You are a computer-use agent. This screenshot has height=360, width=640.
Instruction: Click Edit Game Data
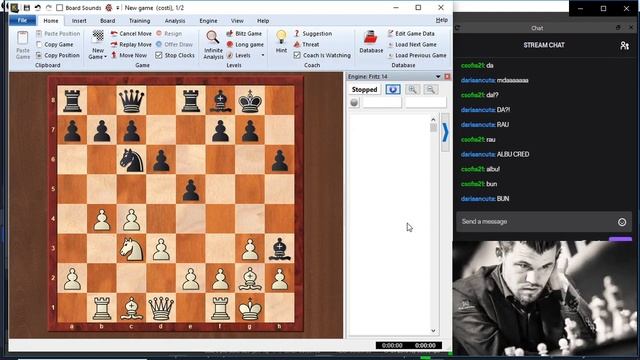point(411,33)
